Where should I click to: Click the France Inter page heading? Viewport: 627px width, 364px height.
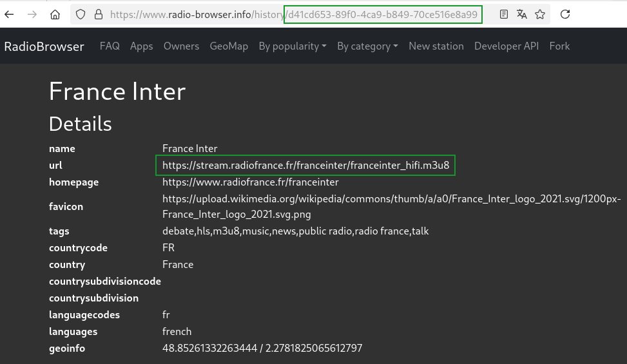(117, 91)
